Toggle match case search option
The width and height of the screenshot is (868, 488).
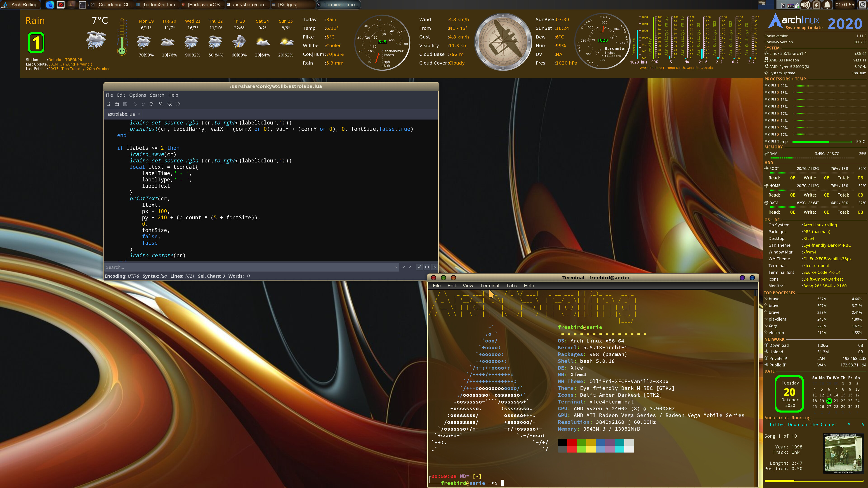[420, 267]
